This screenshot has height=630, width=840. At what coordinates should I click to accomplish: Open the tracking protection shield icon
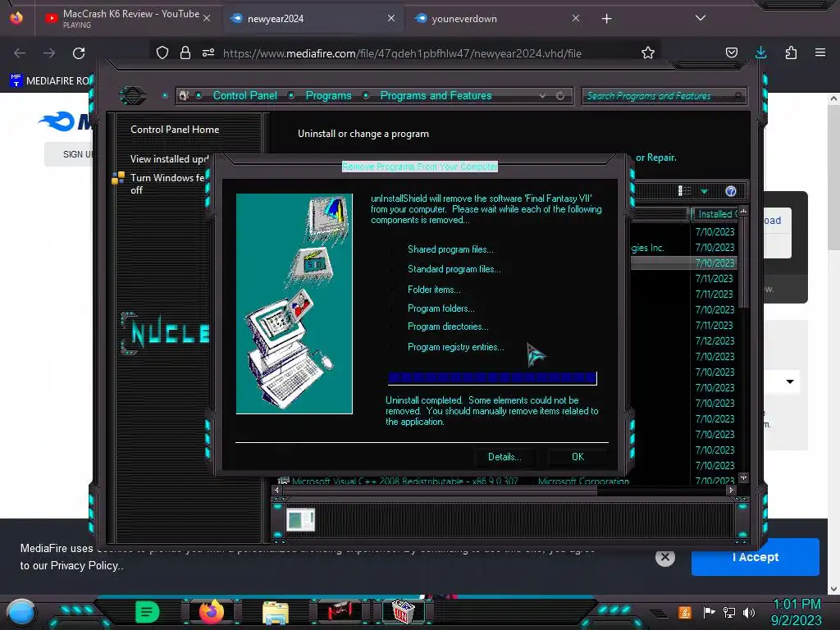(x=162, y=52)
